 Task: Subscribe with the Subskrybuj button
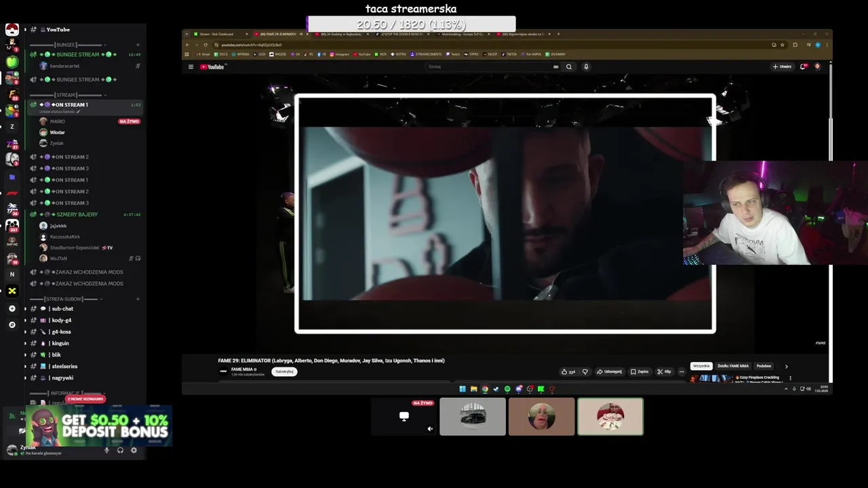tap(284, 371)
